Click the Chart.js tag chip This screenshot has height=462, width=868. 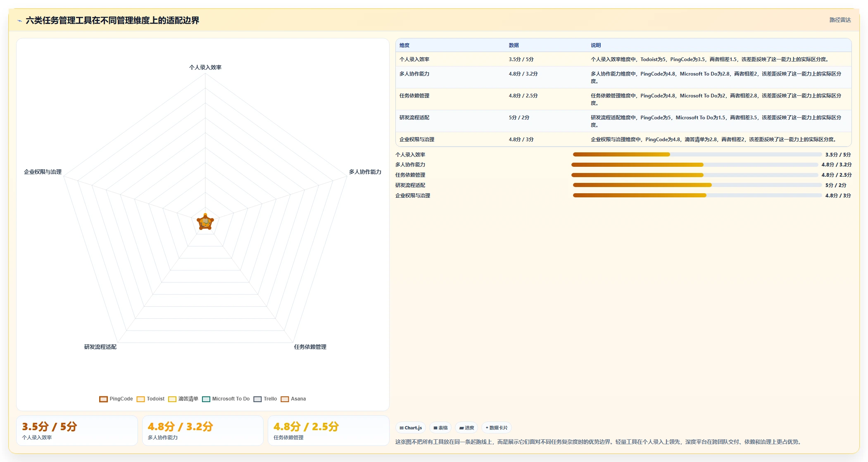[x=411, y=428]
